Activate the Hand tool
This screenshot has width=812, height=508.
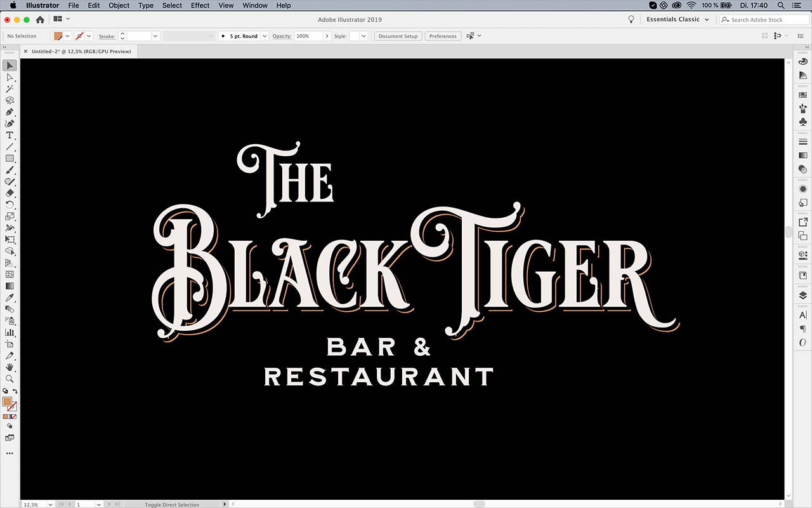tap(10, 367)
